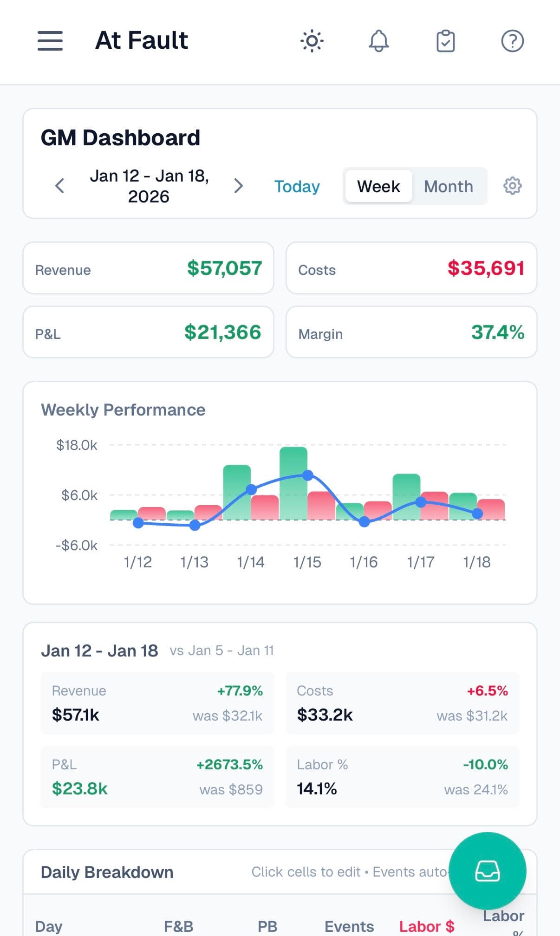
Task: Open help via question mark icon
Action: 512,41
